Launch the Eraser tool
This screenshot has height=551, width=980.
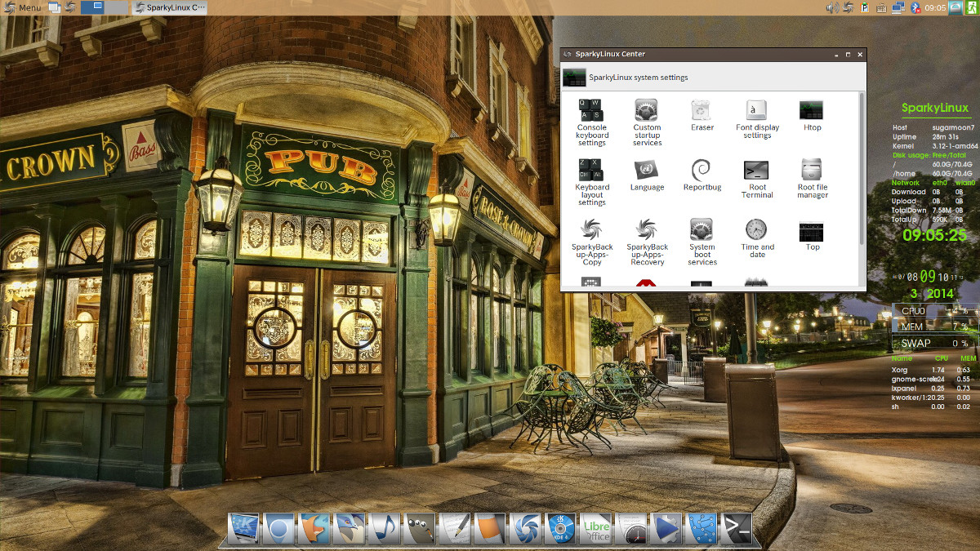pos(702,116)
